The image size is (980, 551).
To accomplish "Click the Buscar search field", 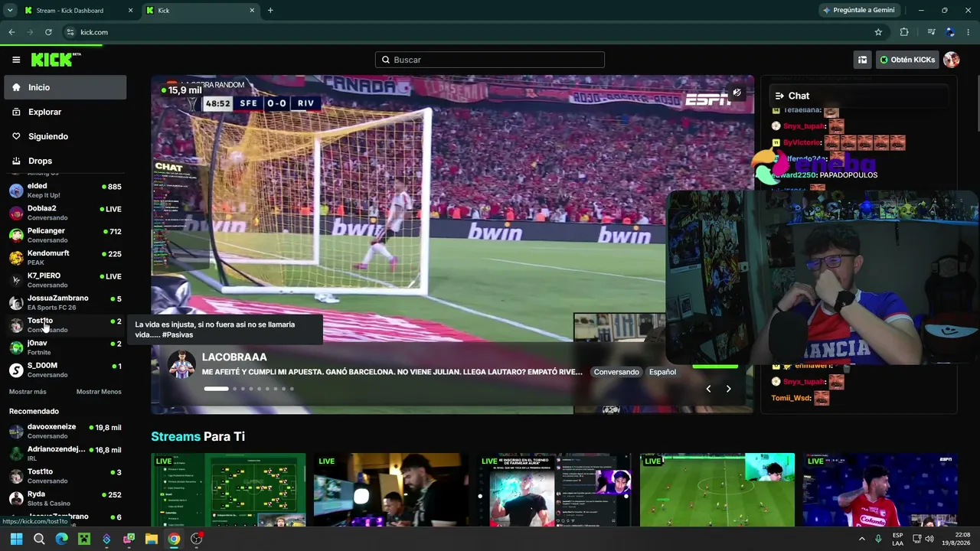I will tap(490, 60).
